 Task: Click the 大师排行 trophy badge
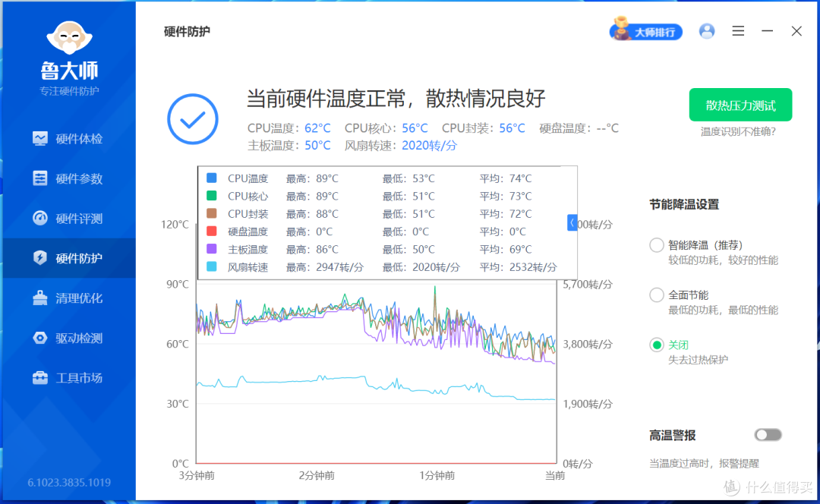(x=646, y=31)
